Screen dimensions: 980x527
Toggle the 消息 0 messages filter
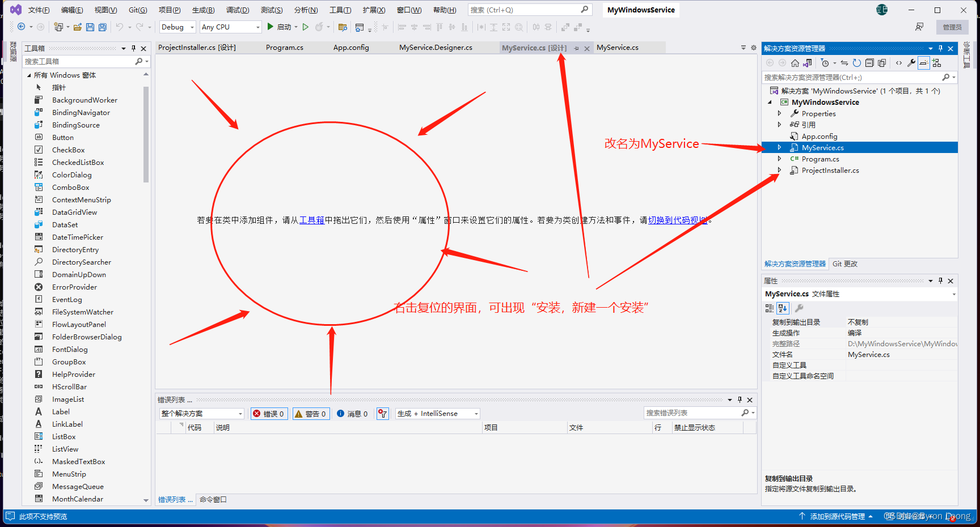pyautogui.click(x=352, y=414)
